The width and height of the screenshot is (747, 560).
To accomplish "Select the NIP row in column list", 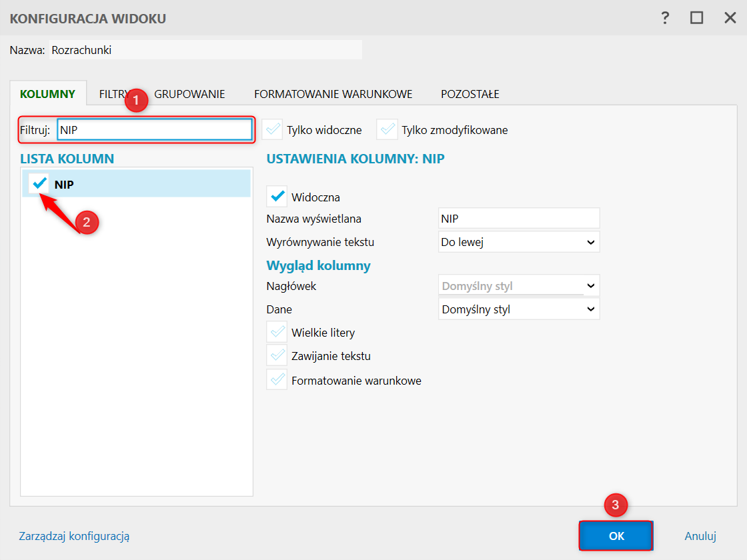I will coord(136,184).
